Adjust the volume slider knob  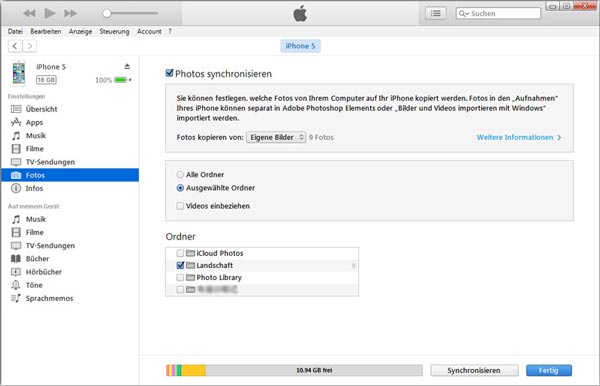(107, 13)
